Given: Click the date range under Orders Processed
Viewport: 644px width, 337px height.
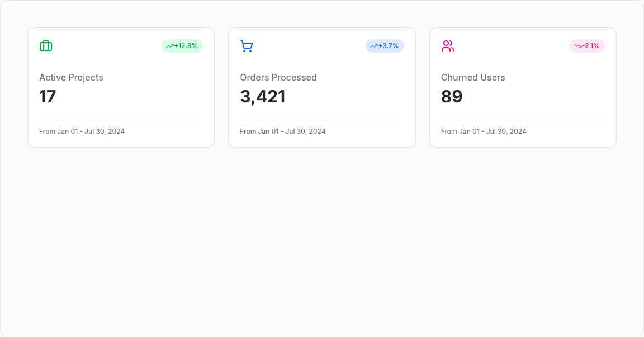Looking at the screenshot, I should pos(283,132).
